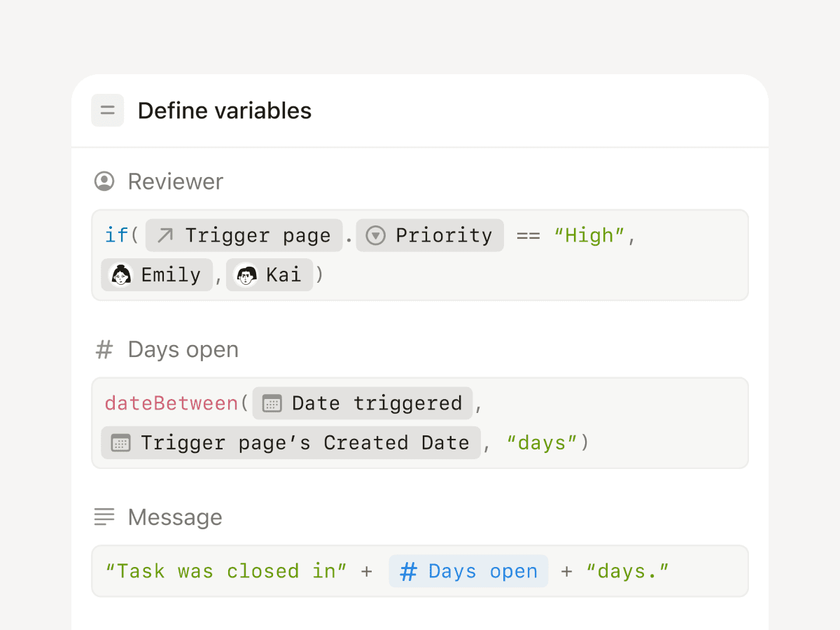Select the Trigger page token

244,235
